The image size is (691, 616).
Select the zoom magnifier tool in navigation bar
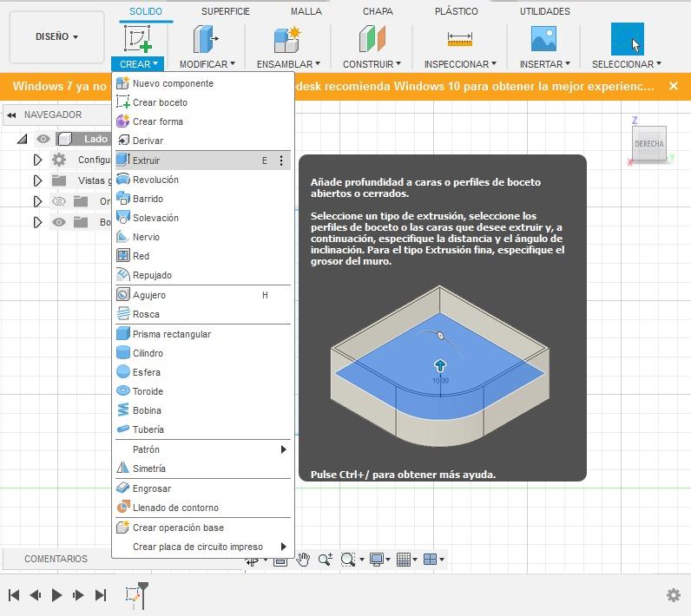pyautogui.click(x=326, y=560)
